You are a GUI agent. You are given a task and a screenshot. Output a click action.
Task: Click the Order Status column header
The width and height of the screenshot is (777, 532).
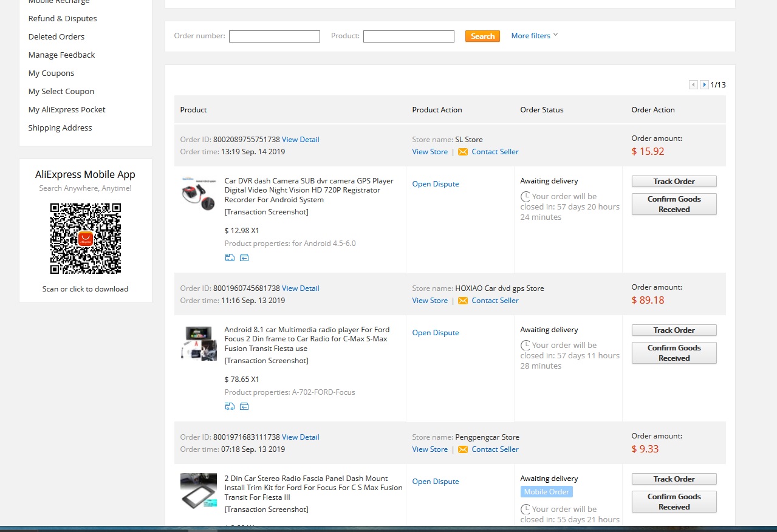tap(542, 110)
